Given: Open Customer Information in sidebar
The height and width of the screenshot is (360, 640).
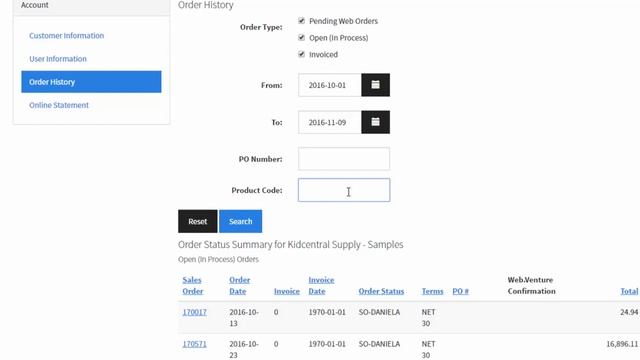Looking at the screenshot, I should click(x=67, y=36).
